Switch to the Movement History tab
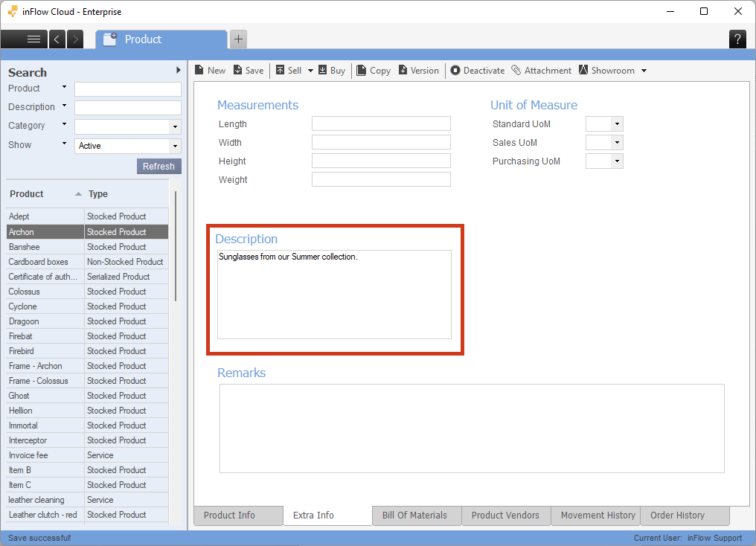 pyautogui.click(x=598, y=515)
